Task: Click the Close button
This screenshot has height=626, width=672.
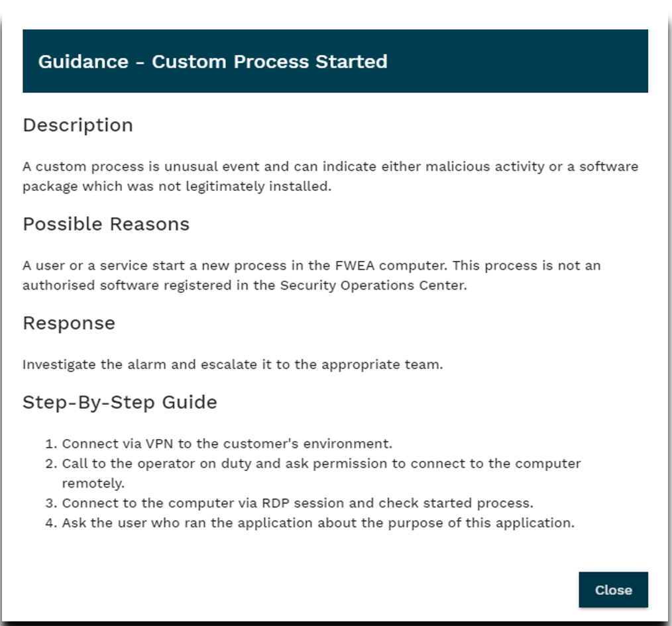Action: pyautogui.click(x=613, y=590)
